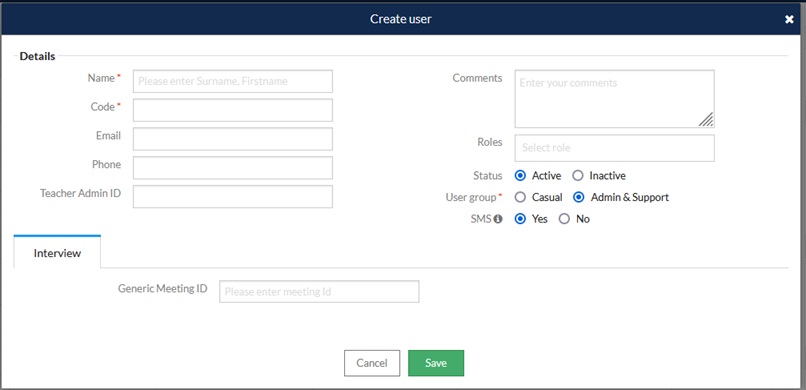The height and width of the screenshot is (390, 806).
Task: Click the Generic Meeting ID field
Action: click(319, 291)
